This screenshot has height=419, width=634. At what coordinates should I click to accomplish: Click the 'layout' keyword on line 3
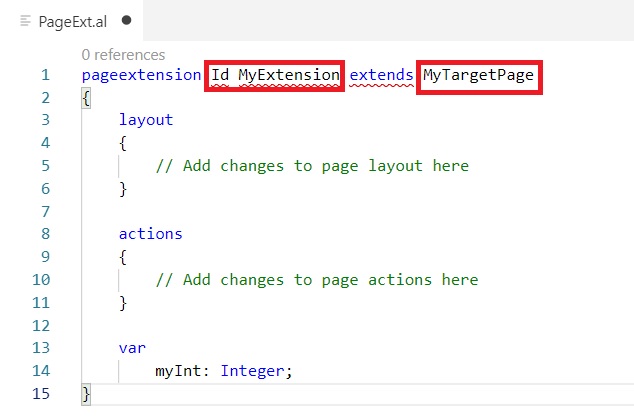146,120
